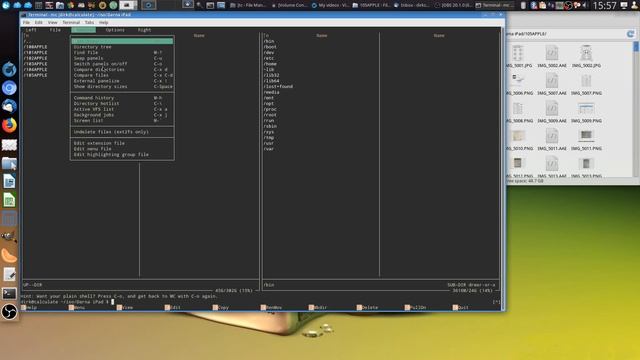Choose Edit highlighting group file
640x360 pixels.
point(122,155)
